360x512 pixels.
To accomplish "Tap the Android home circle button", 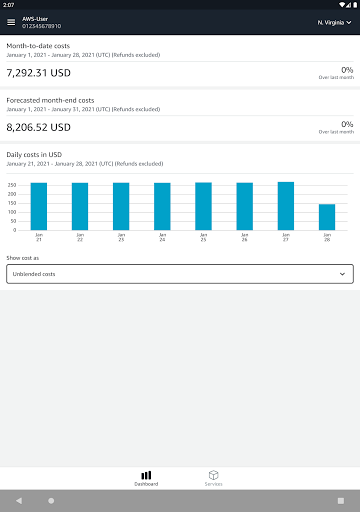I will pos(51,501).
